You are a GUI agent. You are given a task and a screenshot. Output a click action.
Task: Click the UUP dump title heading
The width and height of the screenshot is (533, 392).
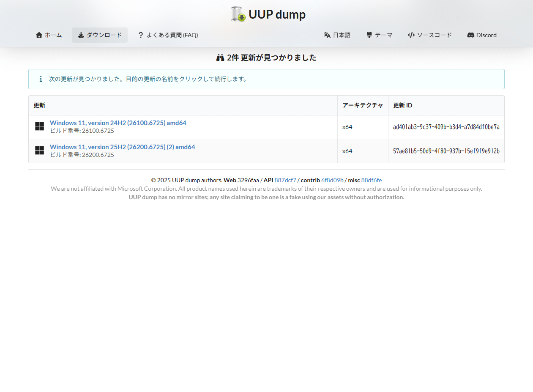[x=277, y=14]
